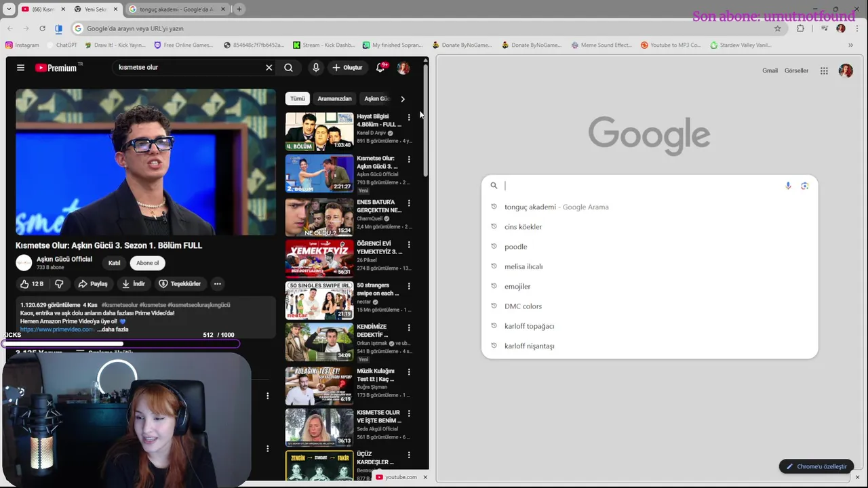This screenshot has width=868, height=488.
Task: Choose suggestion karloff topağacı
Action: pos(650,326)
